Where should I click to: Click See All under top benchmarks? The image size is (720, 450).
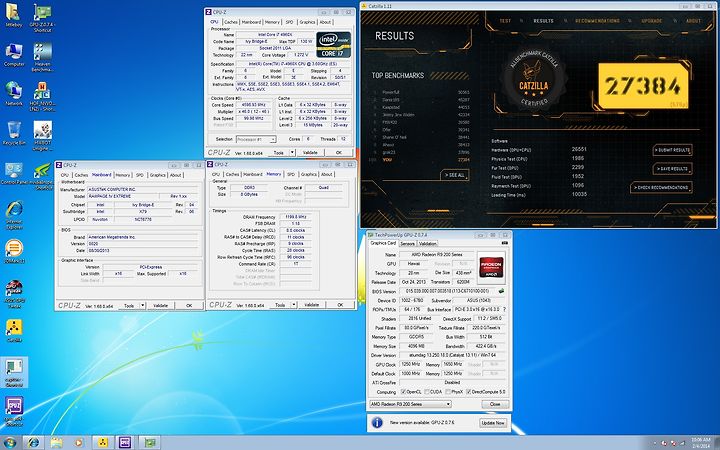pyautogui.click(x=455, y=175)
